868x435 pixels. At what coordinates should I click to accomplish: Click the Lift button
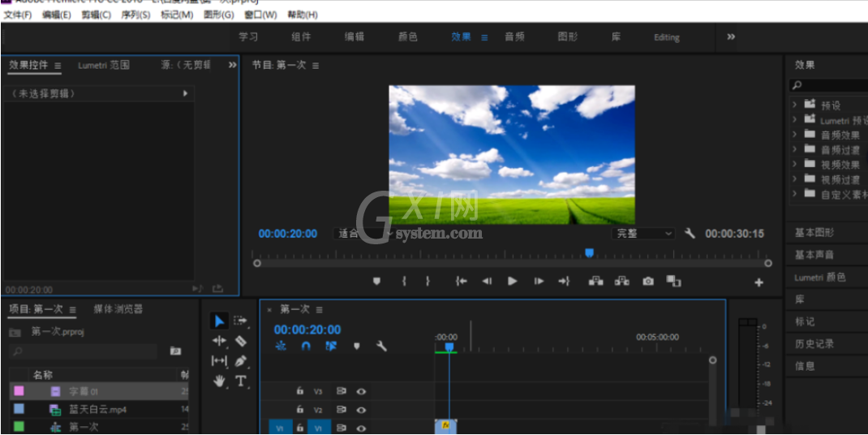[595, 281]
